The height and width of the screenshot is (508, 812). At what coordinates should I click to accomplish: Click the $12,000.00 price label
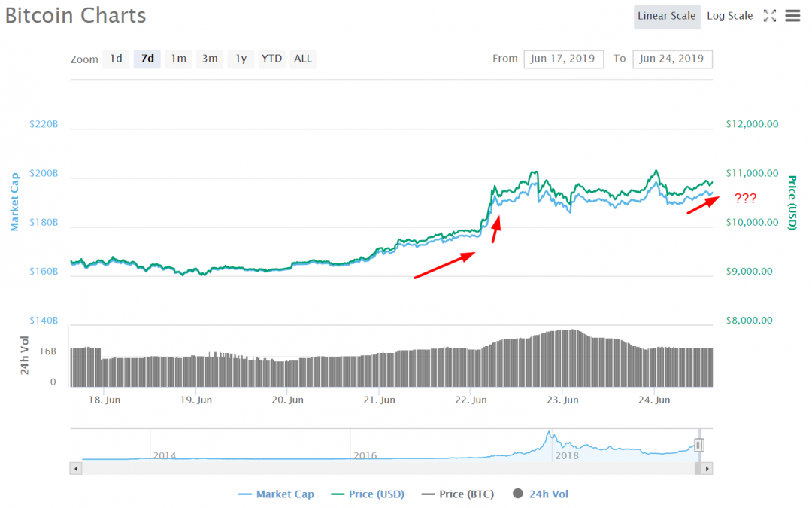(x=752, y=124)
